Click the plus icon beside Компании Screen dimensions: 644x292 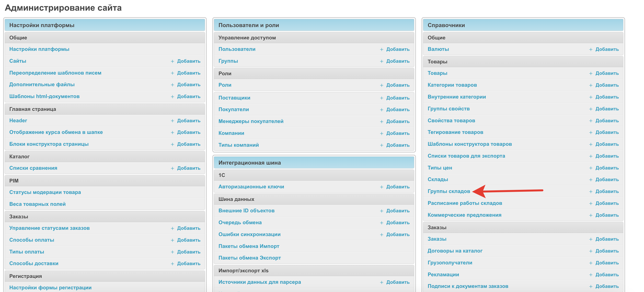[x=382, y=133]
